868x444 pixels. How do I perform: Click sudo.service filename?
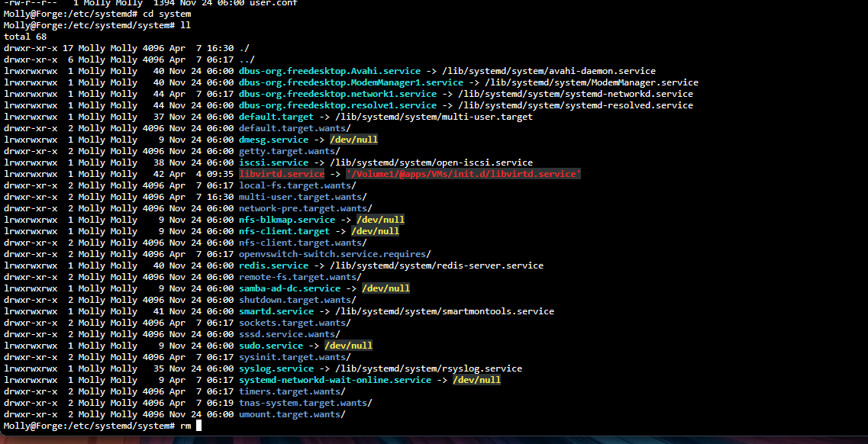click(x=271, y=346)
